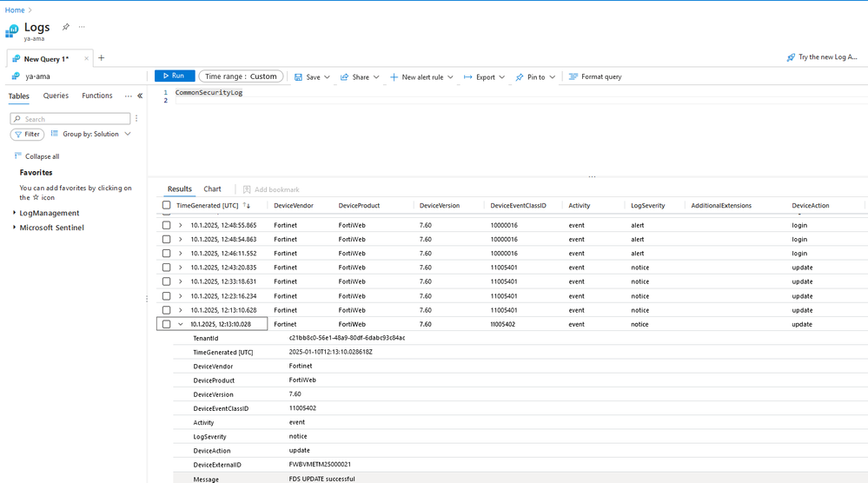
Task: Expand the LogManagement tree node
Action: click(14, 213)
